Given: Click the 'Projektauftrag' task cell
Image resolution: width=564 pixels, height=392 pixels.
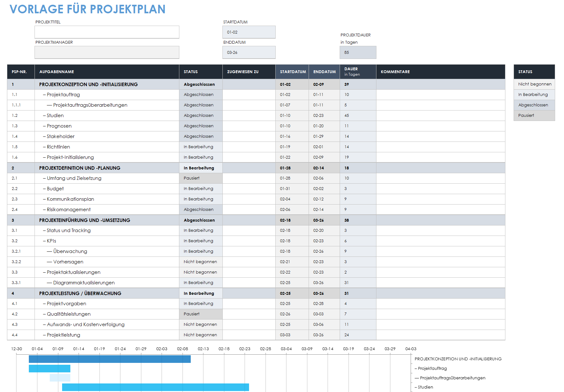Looking at the screenshot, I should click(107, 95).
